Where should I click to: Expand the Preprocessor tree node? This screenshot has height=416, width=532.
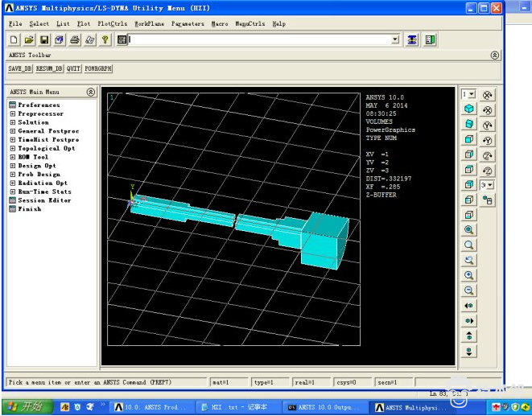coord(13,113)
